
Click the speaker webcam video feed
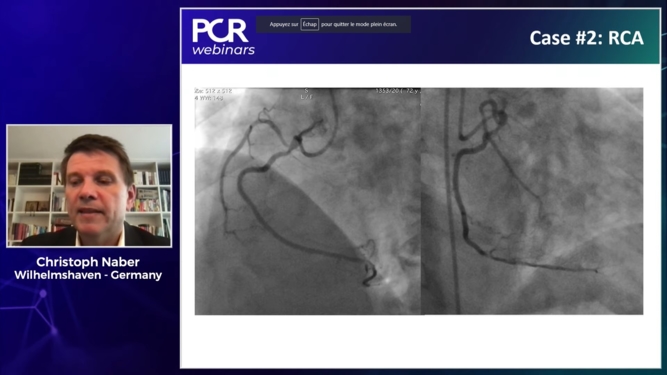pyautogui.click(x=89, y=186)
